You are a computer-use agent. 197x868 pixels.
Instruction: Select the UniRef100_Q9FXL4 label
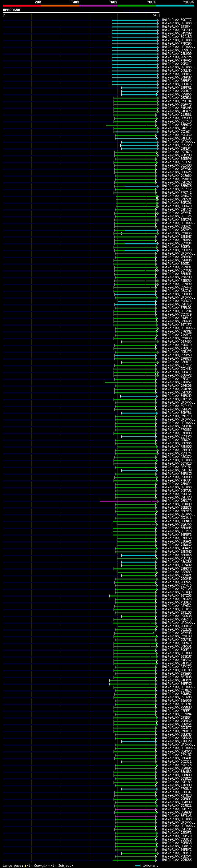coord(177,64)
